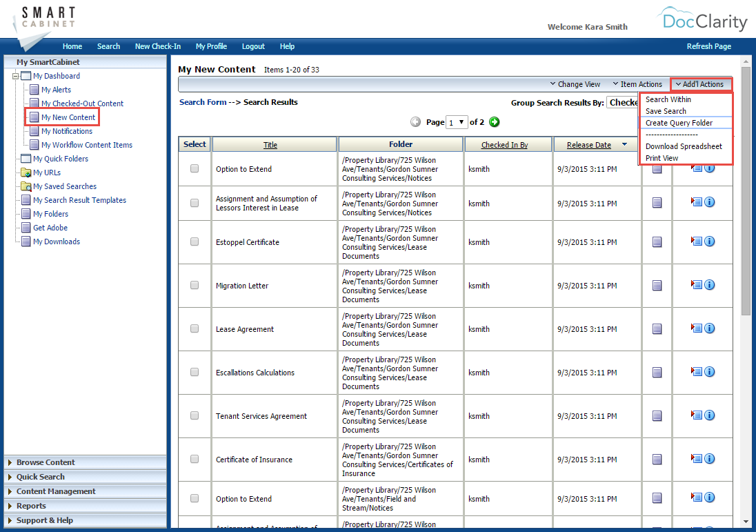Open the Item Actions dropdown
The image size is (756, 532).
click(x=637, y=83)
